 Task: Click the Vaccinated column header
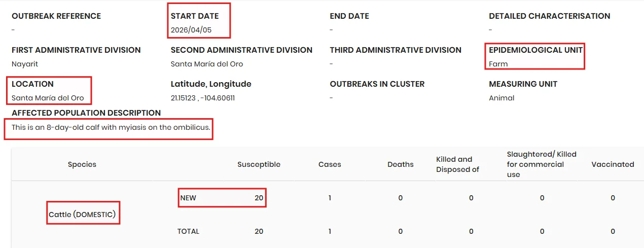(613, 164)
